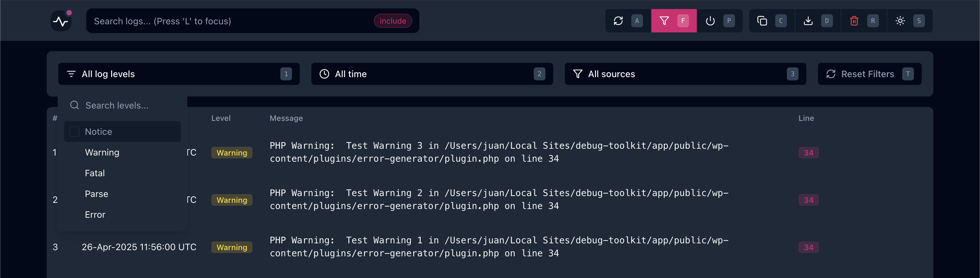The image size is (980, 278).
Task: Open the All time dropdown
Action: point(432,74)
